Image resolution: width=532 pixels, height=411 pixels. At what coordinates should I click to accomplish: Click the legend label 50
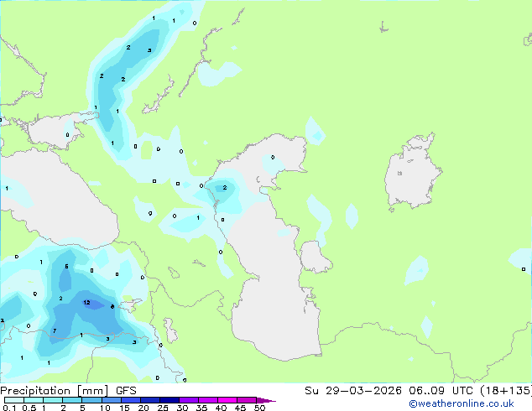259,408
